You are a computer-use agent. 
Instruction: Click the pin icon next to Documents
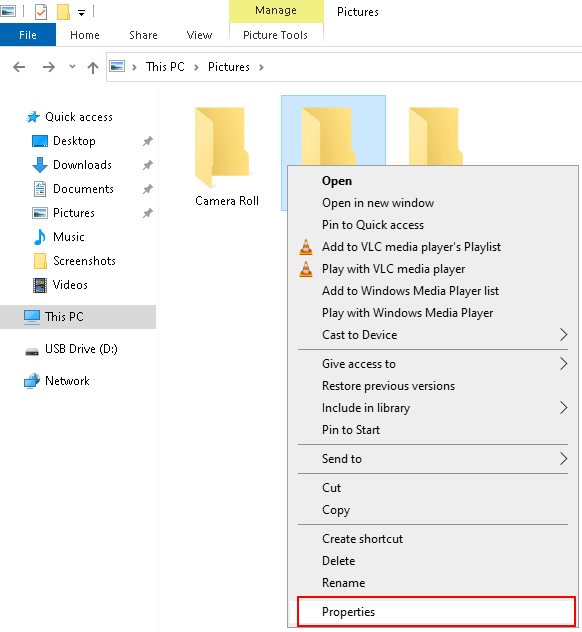click(x=148, y=189)
